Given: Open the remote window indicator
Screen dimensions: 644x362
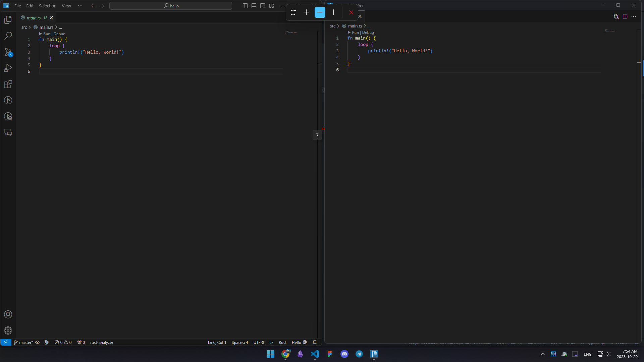Looking at the screenshot, I should pyautogui.click(x=5, y=342).
